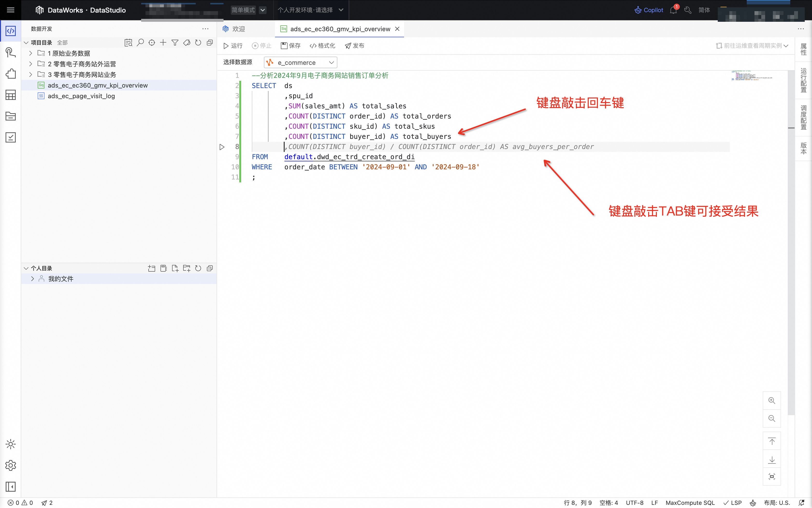Expand folder 1 原始业务数据

[30, 53]
